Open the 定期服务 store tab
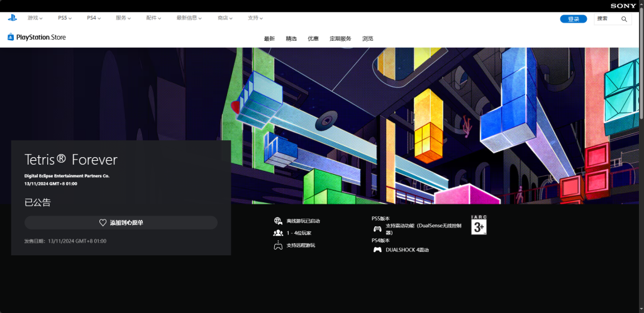This screenshot has height=313, width=644. (x=340, y=38)
